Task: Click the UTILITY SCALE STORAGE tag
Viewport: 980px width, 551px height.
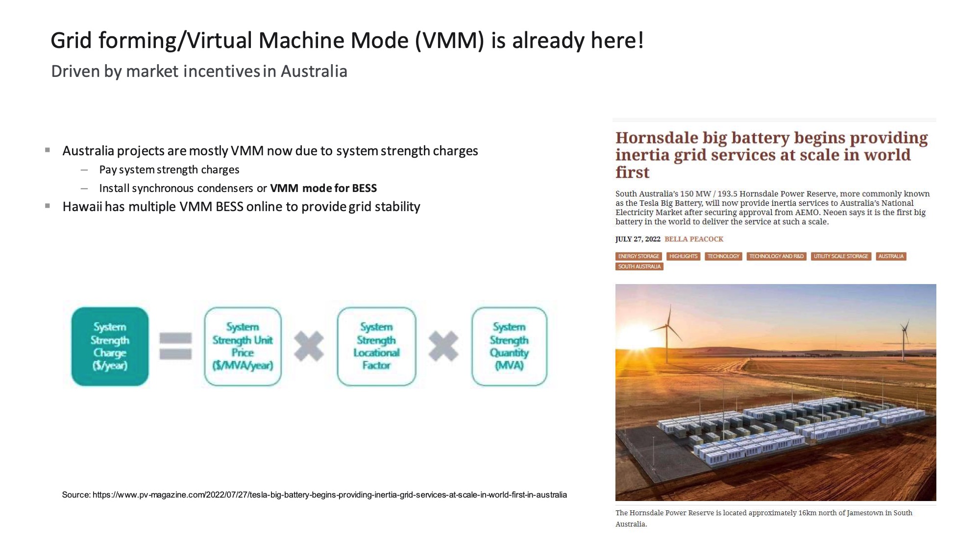Action: click(841, 256)
